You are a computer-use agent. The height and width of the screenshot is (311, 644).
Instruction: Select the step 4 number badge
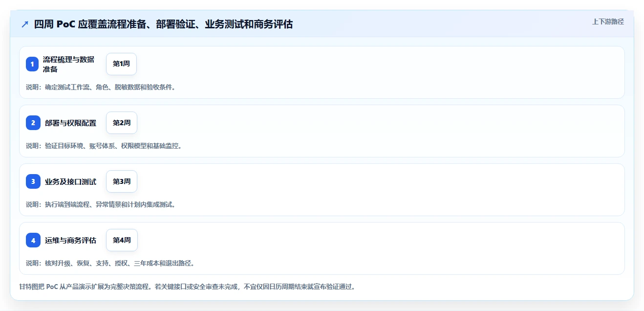(x=32, y=240)
